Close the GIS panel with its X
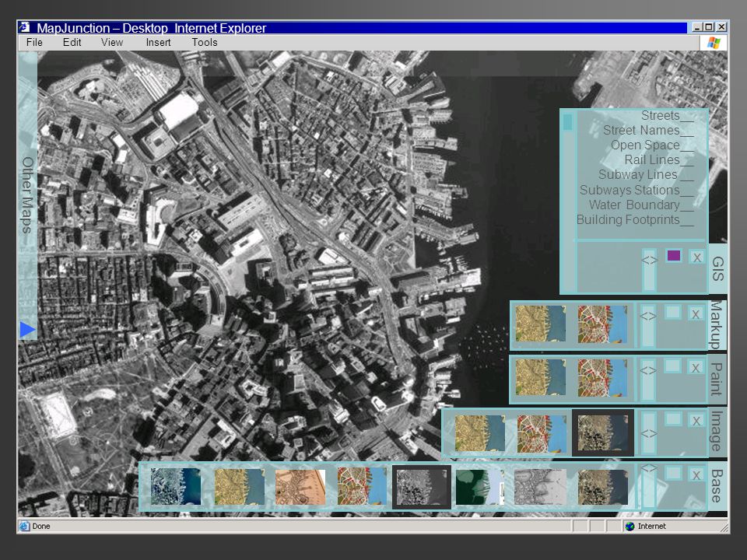The width and height of the screenshot is (747, 560). [x=697, y=257]
